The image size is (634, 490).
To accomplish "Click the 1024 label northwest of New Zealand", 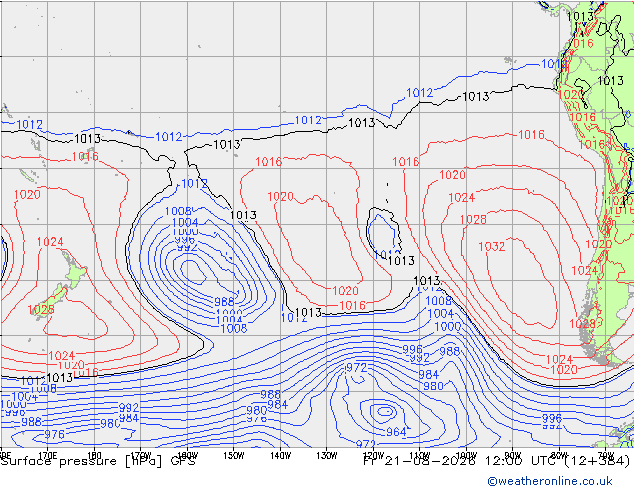I will 50,242.
